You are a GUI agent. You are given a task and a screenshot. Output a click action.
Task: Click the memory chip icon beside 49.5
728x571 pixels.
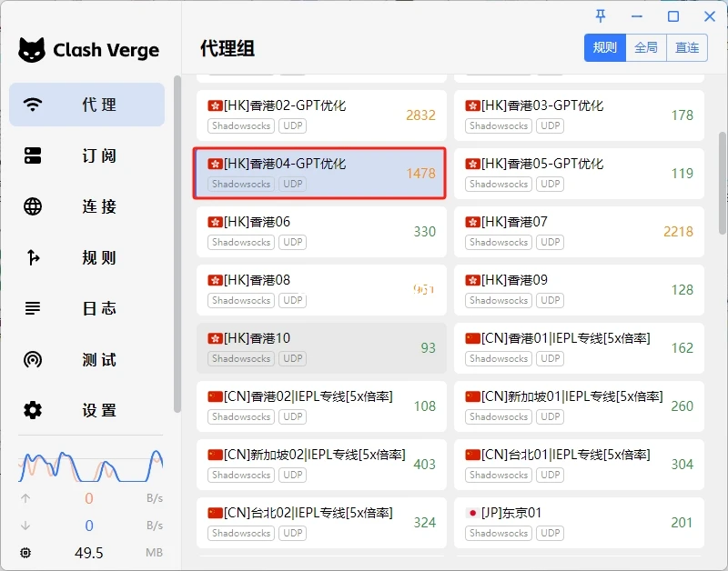point(25,553)
